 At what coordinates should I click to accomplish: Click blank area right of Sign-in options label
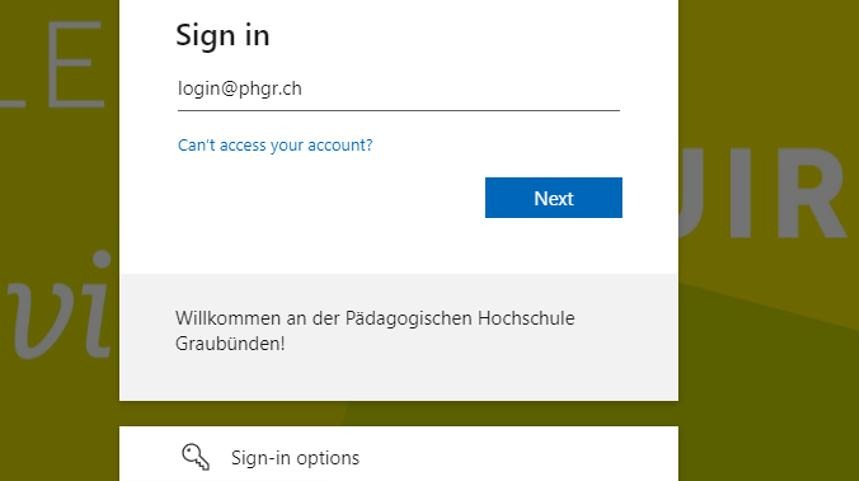(520, 458)
